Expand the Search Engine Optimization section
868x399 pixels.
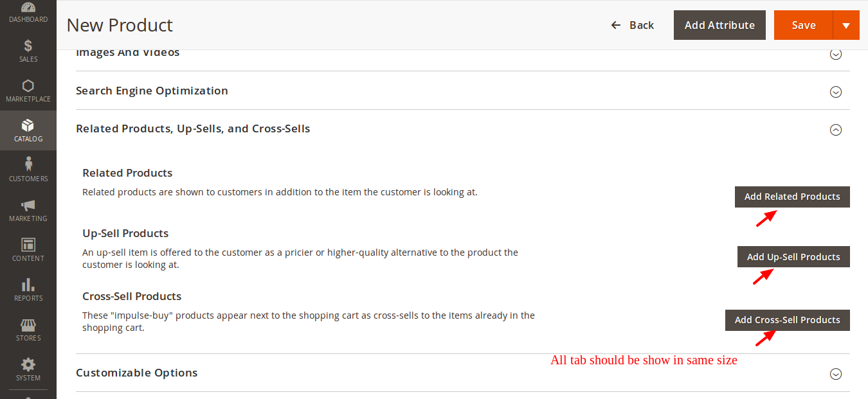[x=836, y=92]
